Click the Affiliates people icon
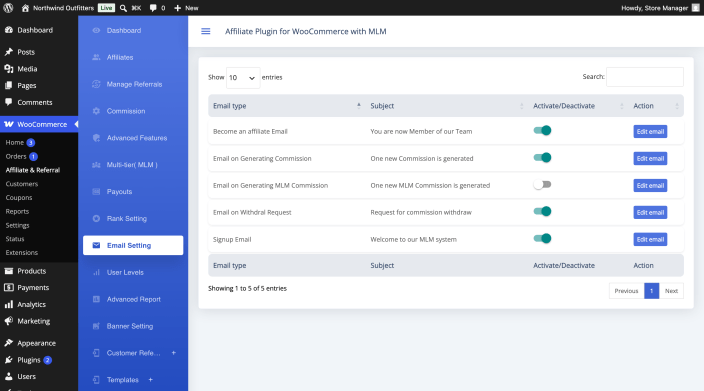The width and height of the screenshot is (704, 391). 96,57
